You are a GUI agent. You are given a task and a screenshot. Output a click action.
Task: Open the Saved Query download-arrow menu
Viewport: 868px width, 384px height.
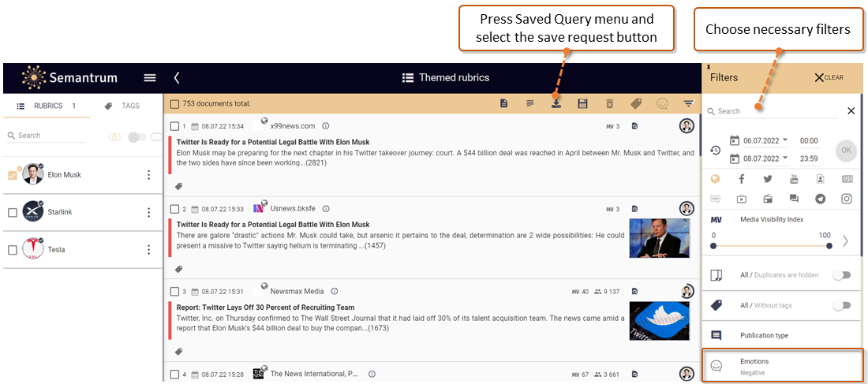coord(556,103)
